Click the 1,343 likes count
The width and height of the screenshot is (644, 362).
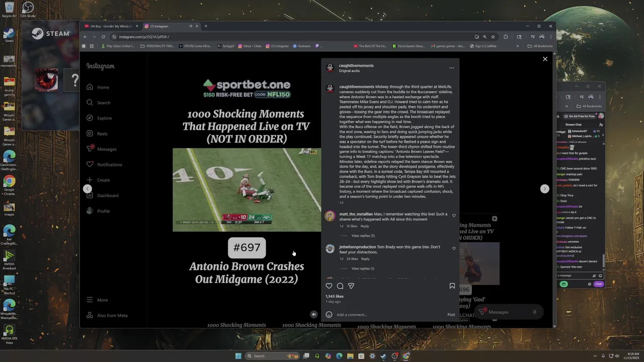335,296
